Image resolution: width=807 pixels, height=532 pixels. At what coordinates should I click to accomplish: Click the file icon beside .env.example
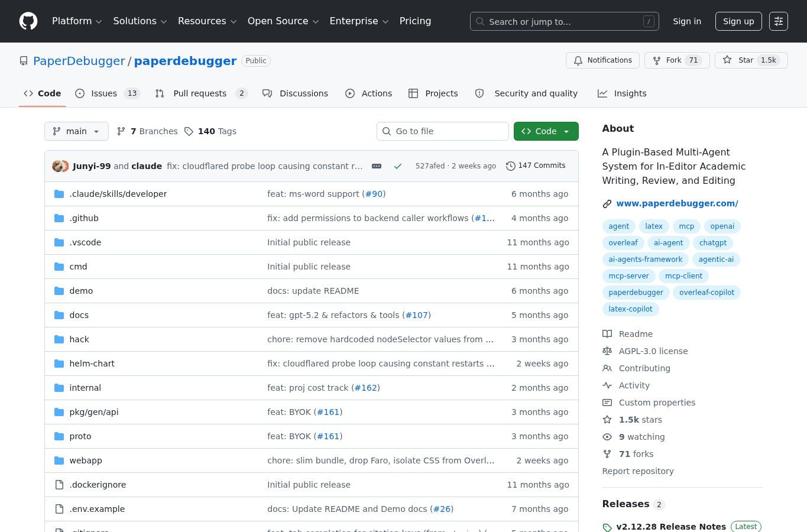point(59,509)
